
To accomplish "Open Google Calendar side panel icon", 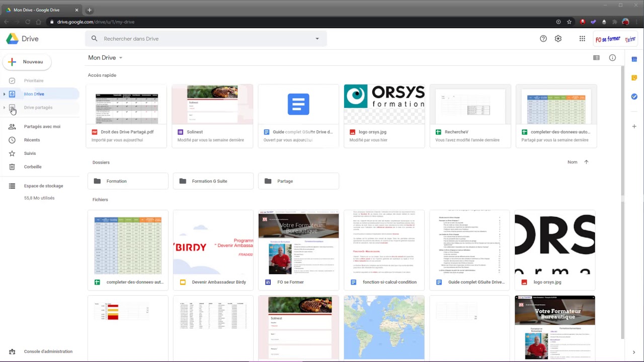I will pos(634,59).
